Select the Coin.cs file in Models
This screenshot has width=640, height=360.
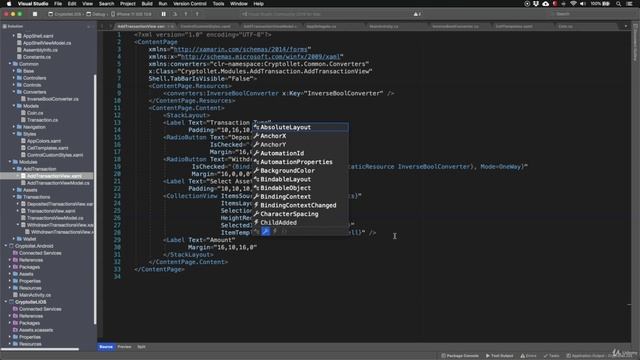[35, 113]
